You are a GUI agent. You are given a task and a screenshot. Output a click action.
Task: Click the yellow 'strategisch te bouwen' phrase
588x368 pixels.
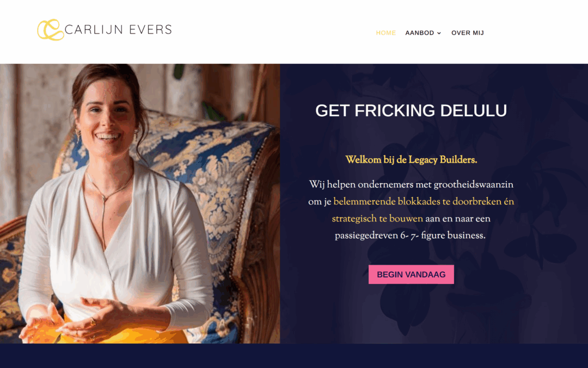377,219
